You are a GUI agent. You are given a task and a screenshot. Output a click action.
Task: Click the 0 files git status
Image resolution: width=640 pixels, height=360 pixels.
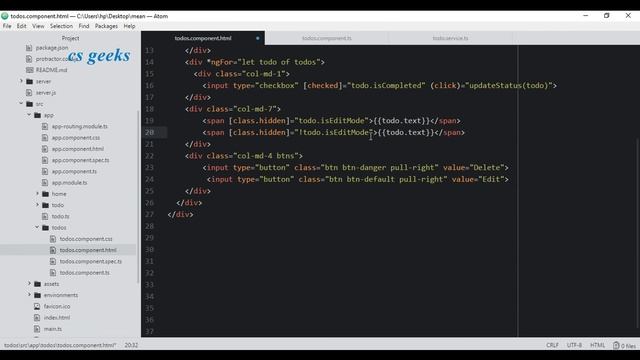(624, 346)
